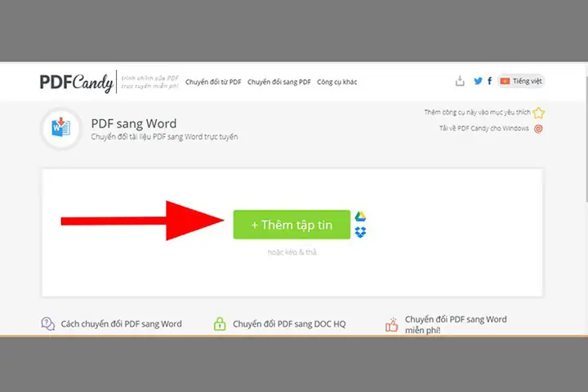This screenshot has width=588, height=392.
Task: Open the Google Drive upload icon
Action: [x=360, y=216]
